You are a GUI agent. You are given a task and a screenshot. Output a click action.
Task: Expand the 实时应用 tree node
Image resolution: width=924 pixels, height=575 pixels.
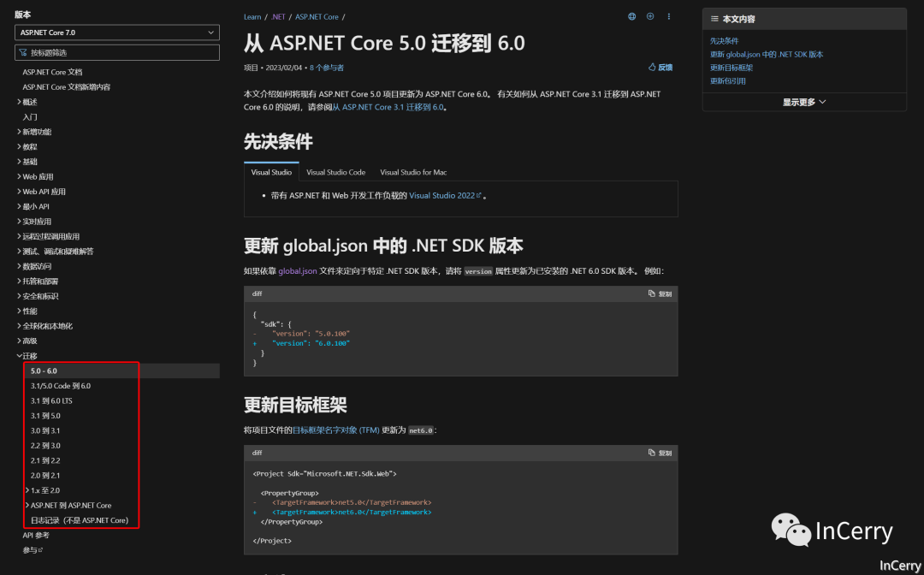[20, 222]
